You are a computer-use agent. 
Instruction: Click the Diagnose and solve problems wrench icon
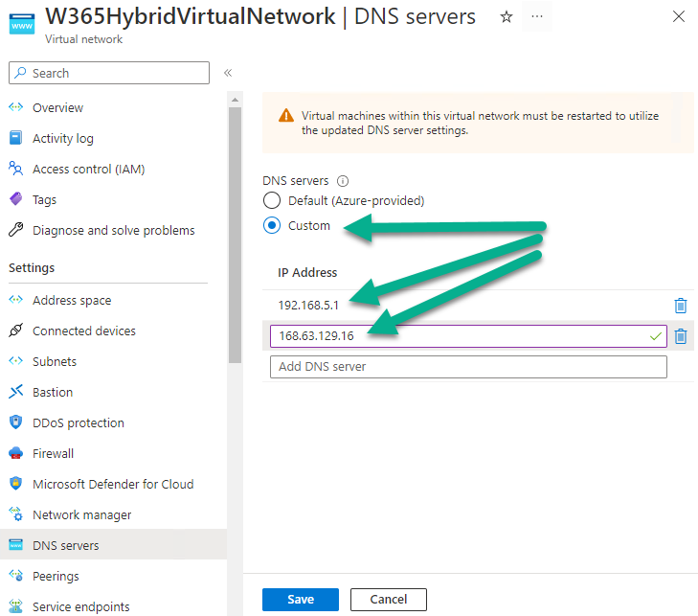coord(16,230)
